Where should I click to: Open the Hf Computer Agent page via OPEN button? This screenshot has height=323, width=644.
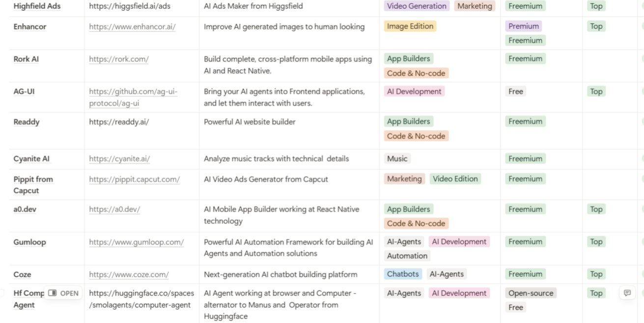(x=63, y=293)
